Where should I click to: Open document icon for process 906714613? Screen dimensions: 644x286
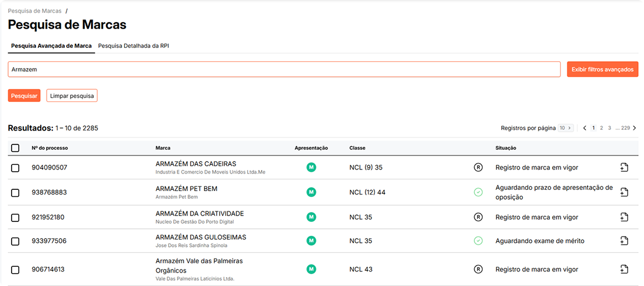point(624,269)
